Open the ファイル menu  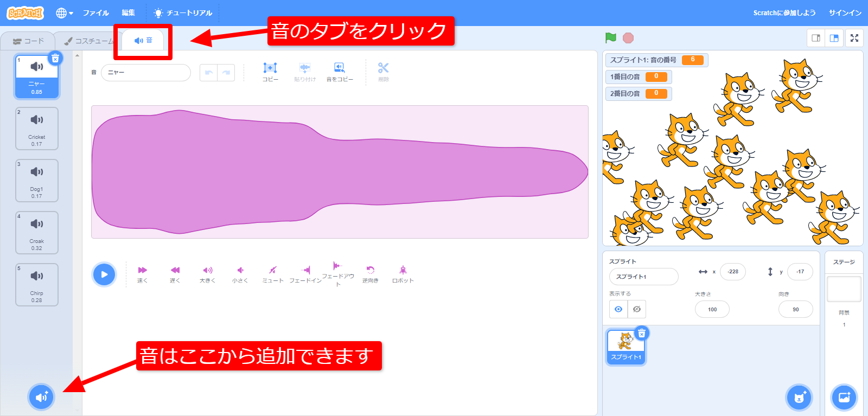coord(95,13)
